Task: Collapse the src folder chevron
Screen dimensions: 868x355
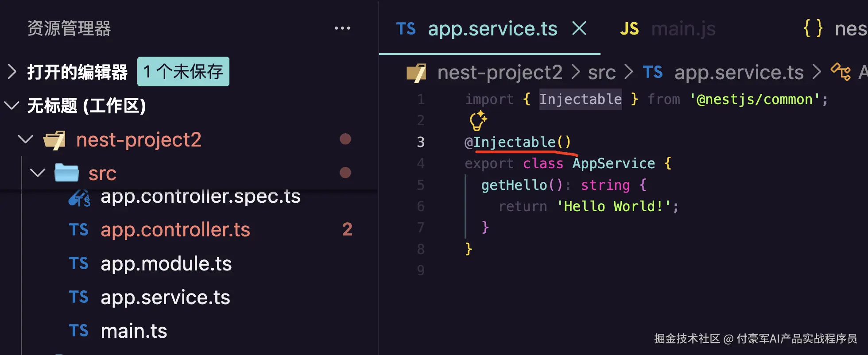Action: click(x=38, y=173)
